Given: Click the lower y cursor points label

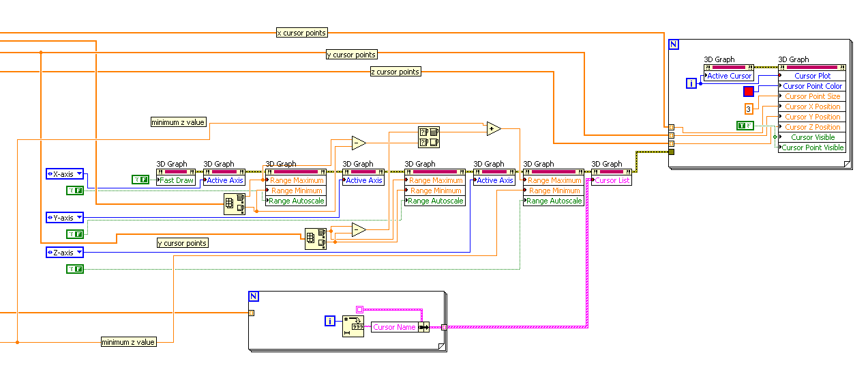Looking at the screenshot, I should pos(183,243).
